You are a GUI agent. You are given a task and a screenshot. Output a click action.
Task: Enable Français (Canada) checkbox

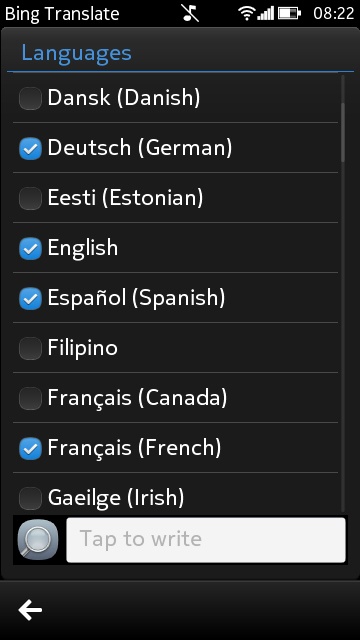[30, 398]
